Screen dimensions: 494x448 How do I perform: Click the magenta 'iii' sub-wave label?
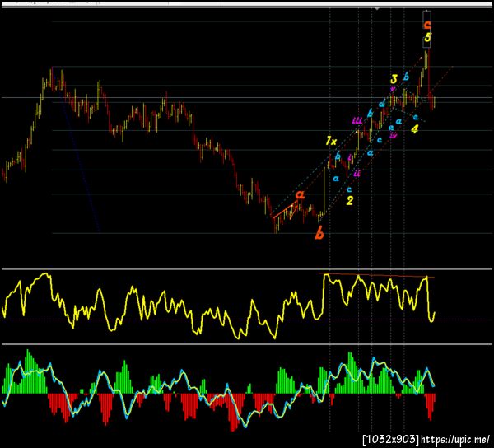point(357,121)
